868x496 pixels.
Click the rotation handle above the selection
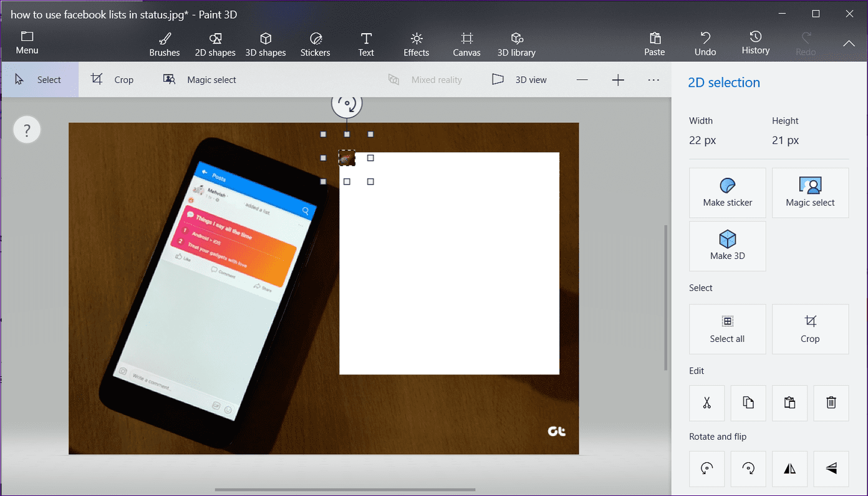click(347, 104)
